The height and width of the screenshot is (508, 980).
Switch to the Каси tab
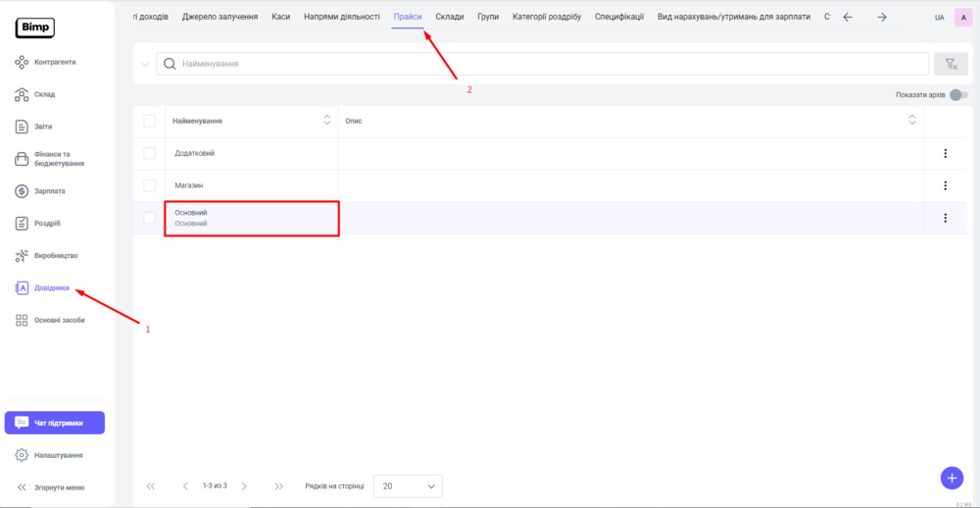coord(280,17)
